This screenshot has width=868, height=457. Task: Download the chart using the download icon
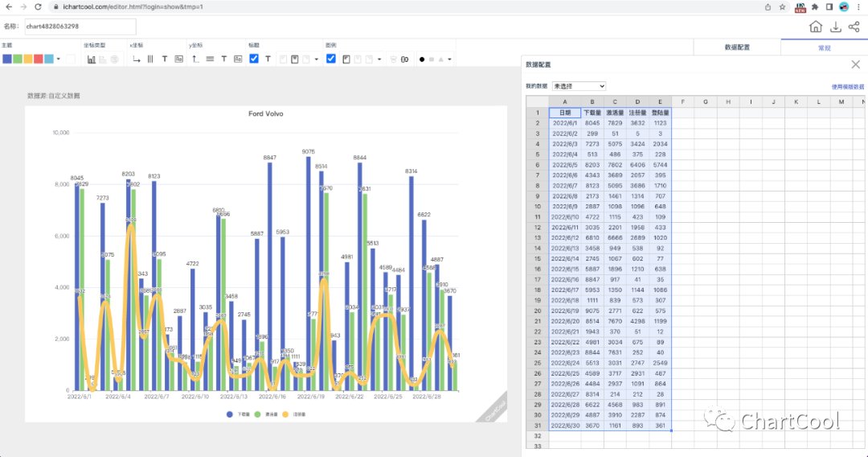click(836, 27)
